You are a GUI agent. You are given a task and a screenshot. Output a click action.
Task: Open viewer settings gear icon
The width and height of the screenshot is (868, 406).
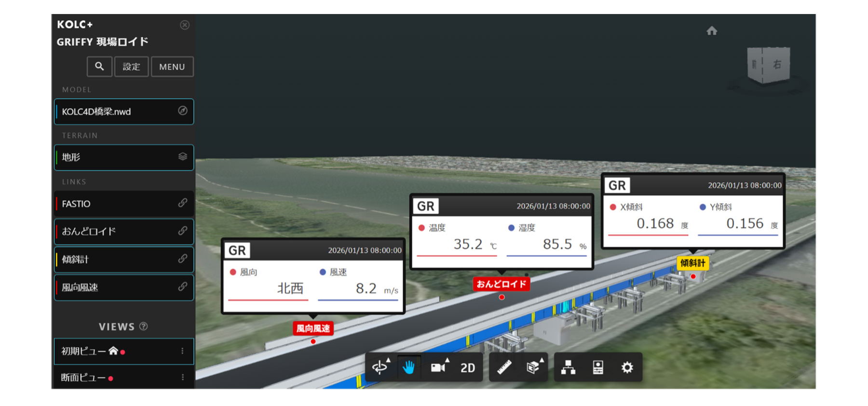coord(627,367)
